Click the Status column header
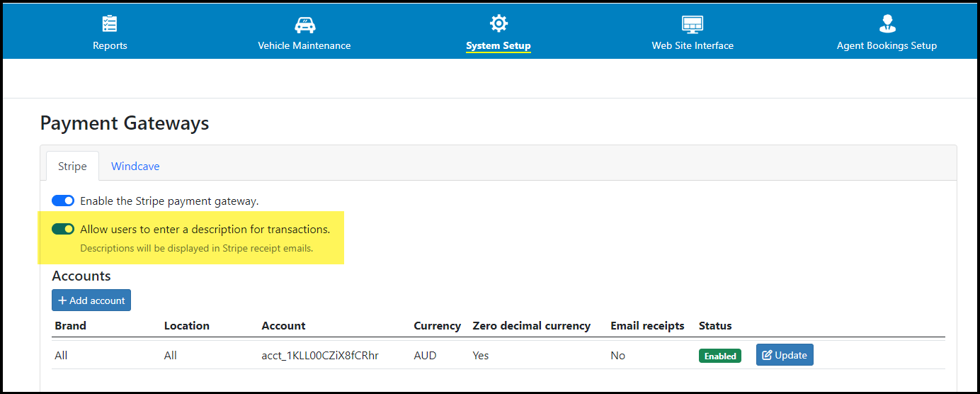980x394 pixels. [715, 326]
